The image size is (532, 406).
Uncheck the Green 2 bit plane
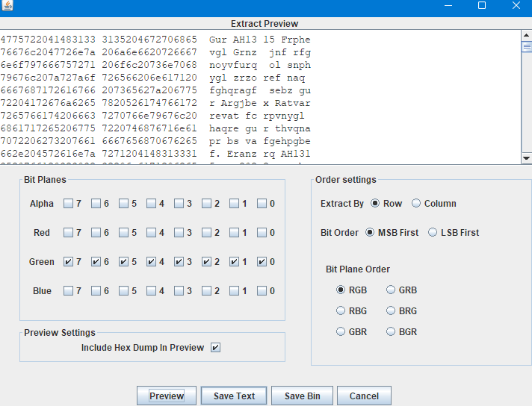[x=206, y=262]
